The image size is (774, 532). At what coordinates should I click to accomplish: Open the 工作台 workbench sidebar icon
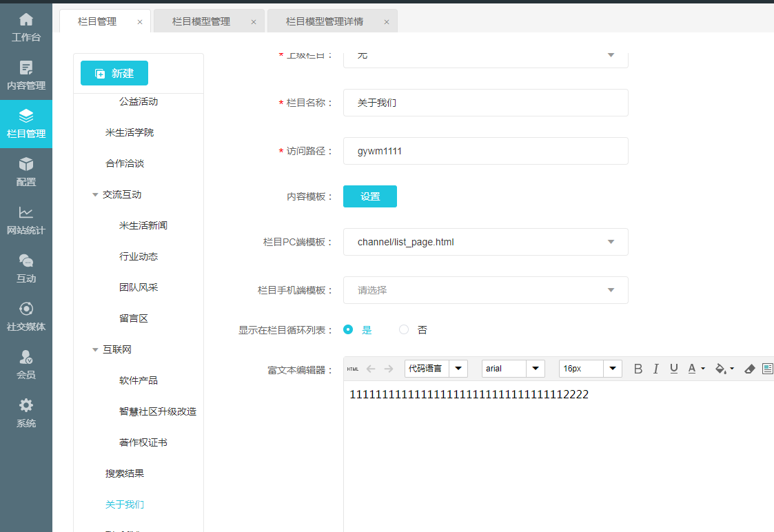pos(26,27)
